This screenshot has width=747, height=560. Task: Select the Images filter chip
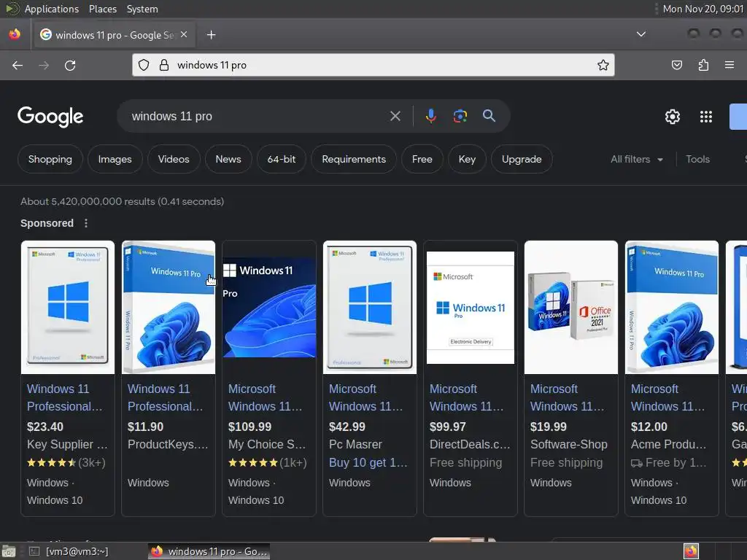coord(115,159)
